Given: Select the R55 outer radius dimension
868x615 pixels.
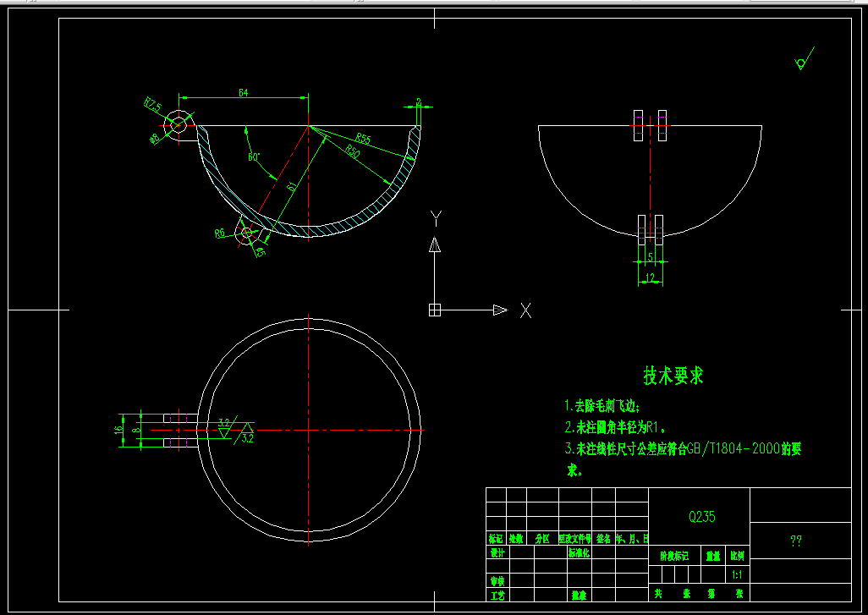Looking at the screenshot, I should pyautogui.click(x=363, y=138).
